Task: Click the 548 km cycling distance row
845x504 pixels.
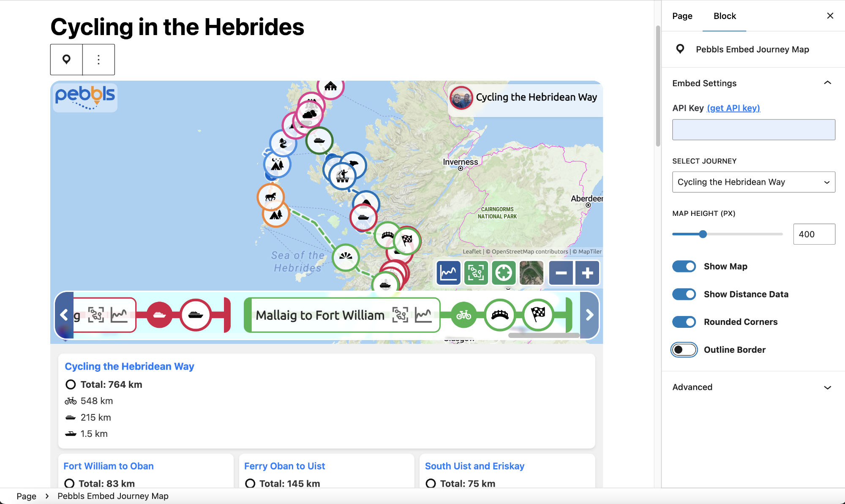Action: tap(89, 401)
